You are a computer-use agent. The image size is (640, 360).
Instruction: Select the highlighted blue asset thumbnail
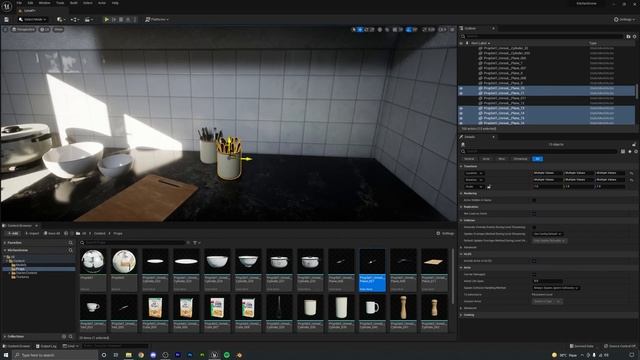(372, 270)
